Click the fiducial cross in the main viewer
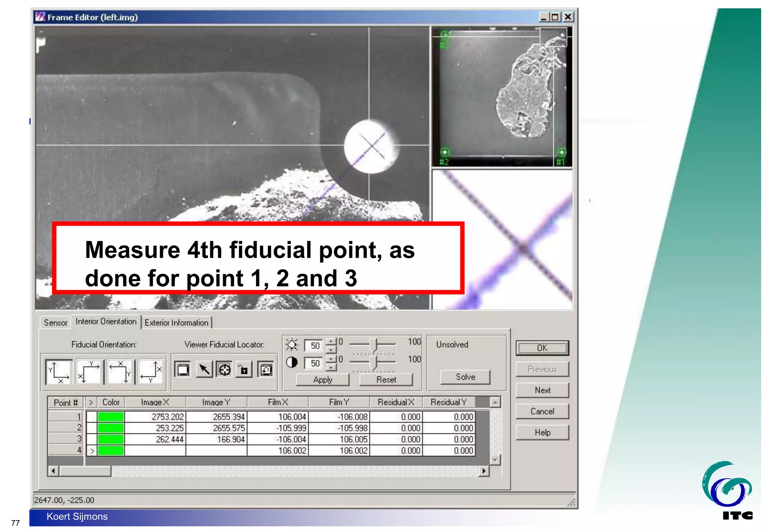Screen dimensions: 769x532 point(372,146)
